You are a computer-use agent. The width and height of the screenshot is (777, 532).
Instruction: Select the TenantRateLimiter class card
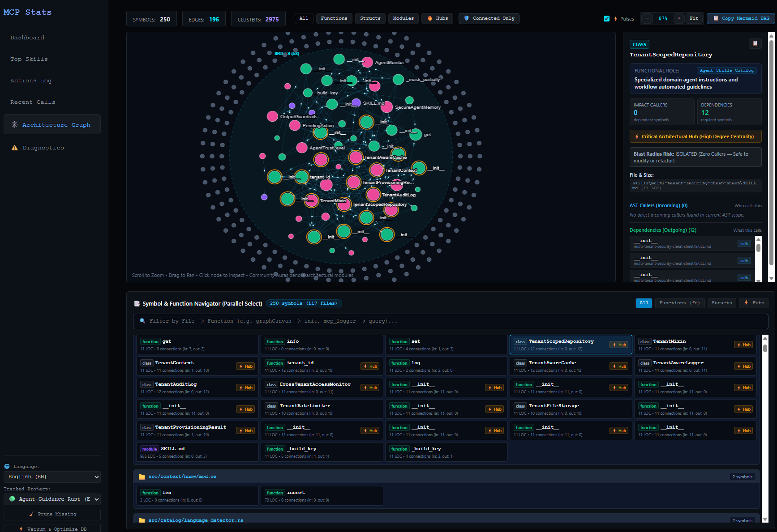coord(322,409)
